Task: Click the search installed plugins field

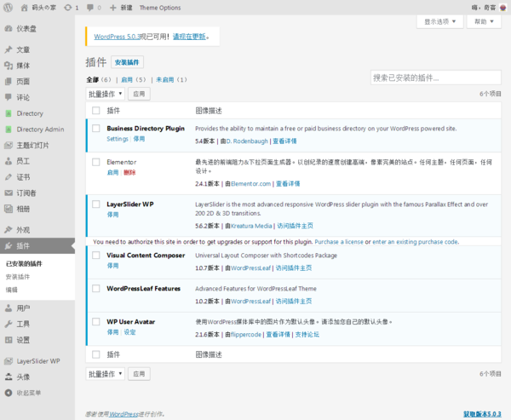Action: click(435, 78)
